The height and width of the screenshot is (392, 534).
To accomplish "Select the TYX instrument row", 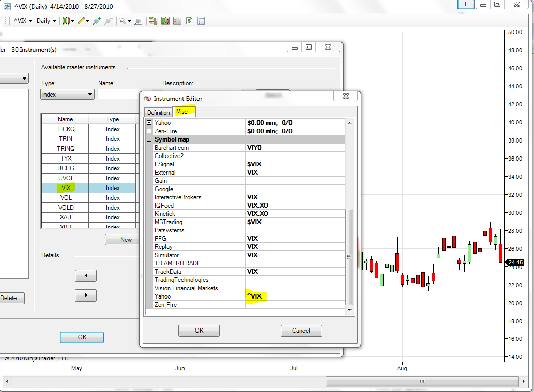I will click(x=89, y=159).
